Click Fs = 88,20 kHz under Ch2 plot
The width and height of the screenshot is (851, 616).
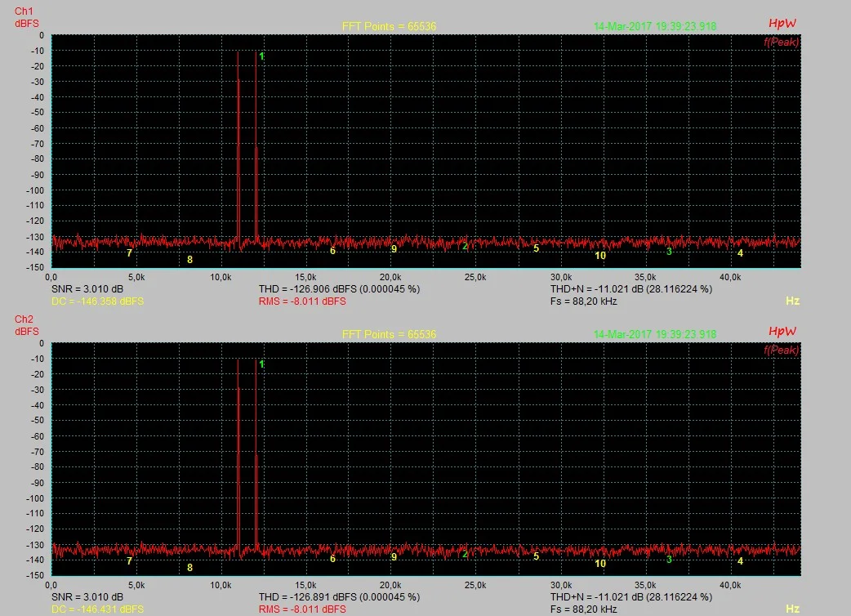coord(583,609)
